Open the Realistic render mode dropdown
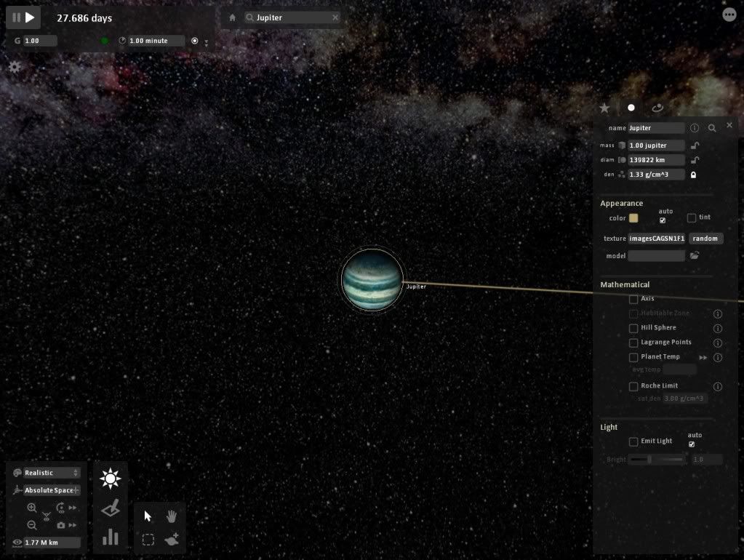744x560 pixels. click(x=51, y=473)
